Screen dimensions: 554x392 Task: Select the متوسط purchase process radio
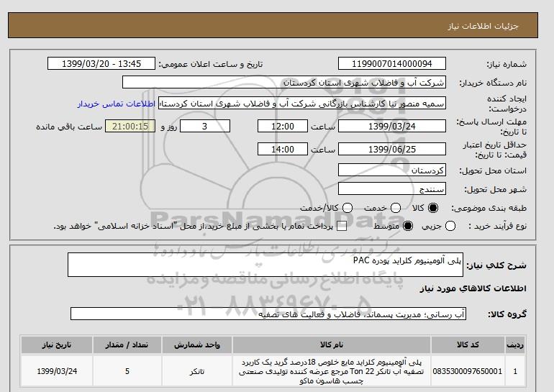(408, 226)
